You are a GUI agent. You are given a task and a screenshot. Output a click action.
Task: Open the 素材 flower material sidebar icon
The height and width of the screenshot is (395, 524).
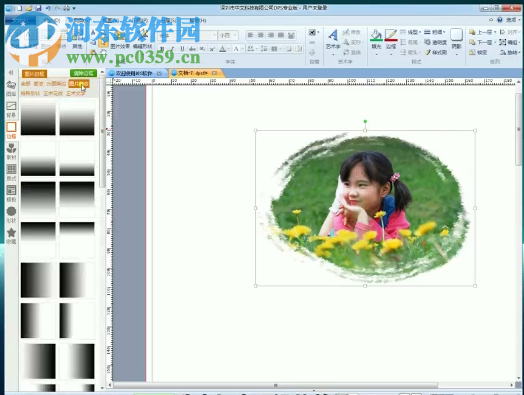pyautogui.click(x=11, y=151)
